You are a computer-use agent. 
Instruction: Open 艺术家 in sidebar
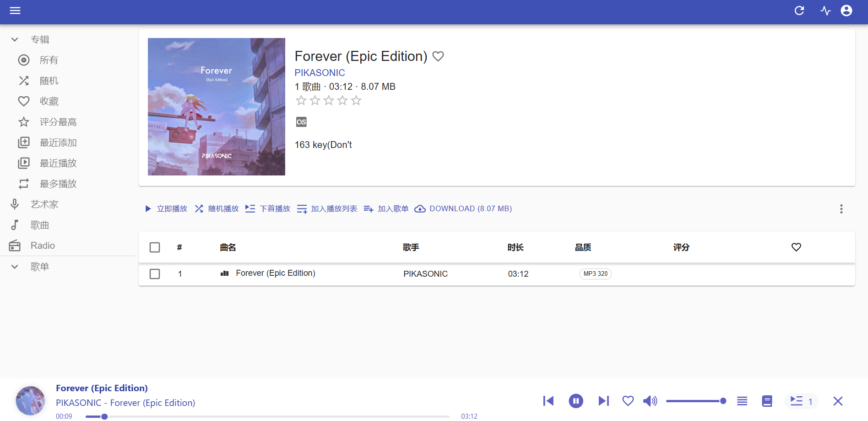44,204
